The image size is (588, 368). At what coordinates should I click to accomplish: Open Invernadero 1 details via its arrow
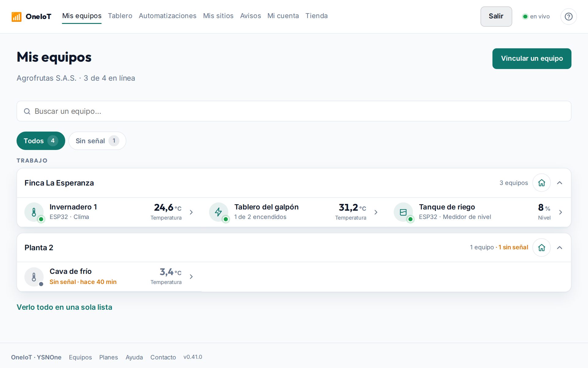pyautogui.click(x=191, y=212)
